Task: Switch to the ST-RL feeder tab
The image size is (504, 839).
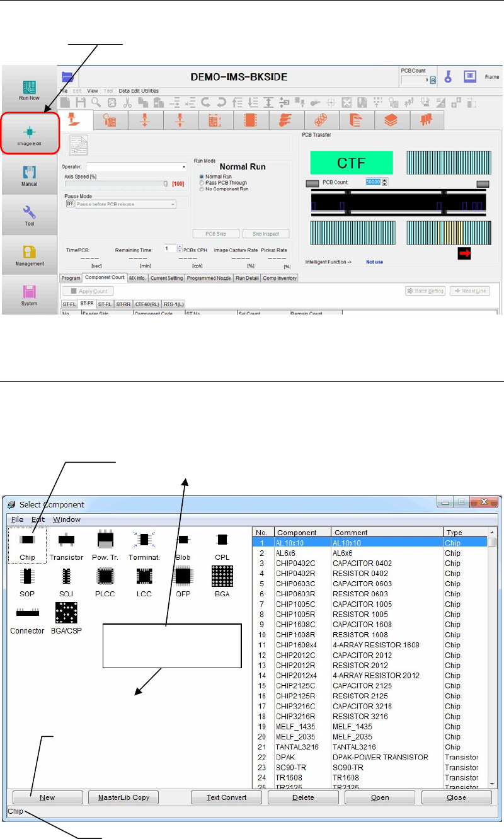Action: point(105,303)
